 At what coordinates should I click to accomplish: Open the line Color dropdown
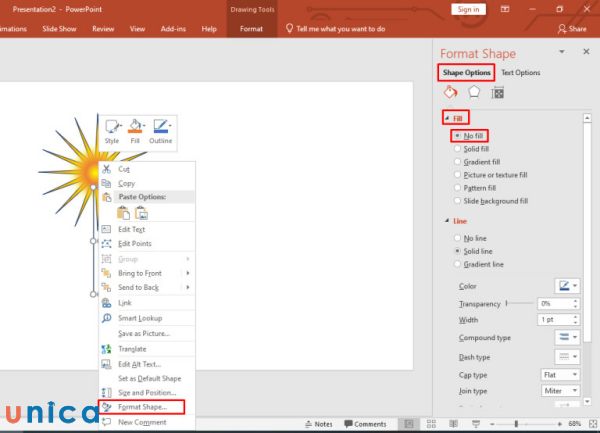coord(567,286)
